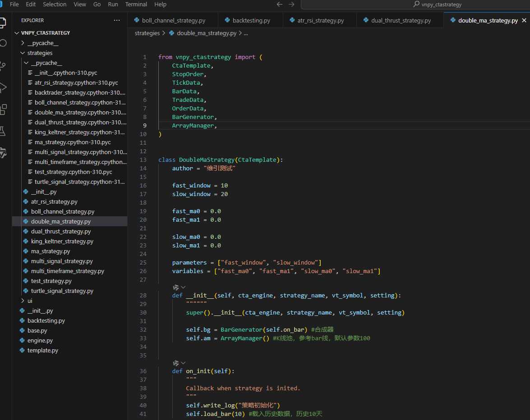Open base.py in the file tree
530x420 pixels.
tap(37, 330)
